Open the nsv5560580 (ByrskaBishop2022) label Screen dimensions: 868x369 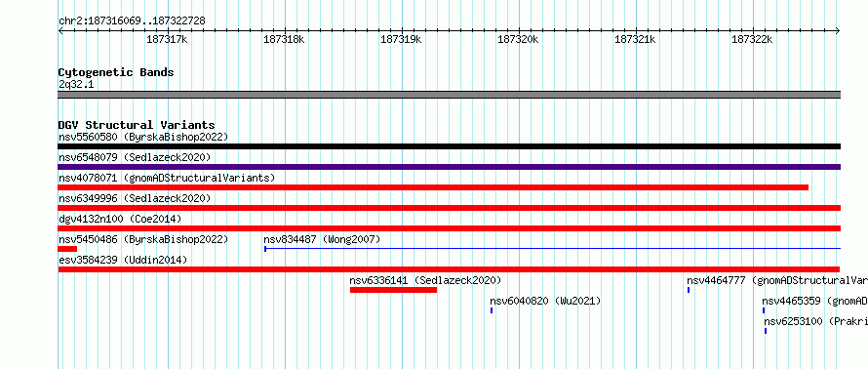(x=143, y=137)
